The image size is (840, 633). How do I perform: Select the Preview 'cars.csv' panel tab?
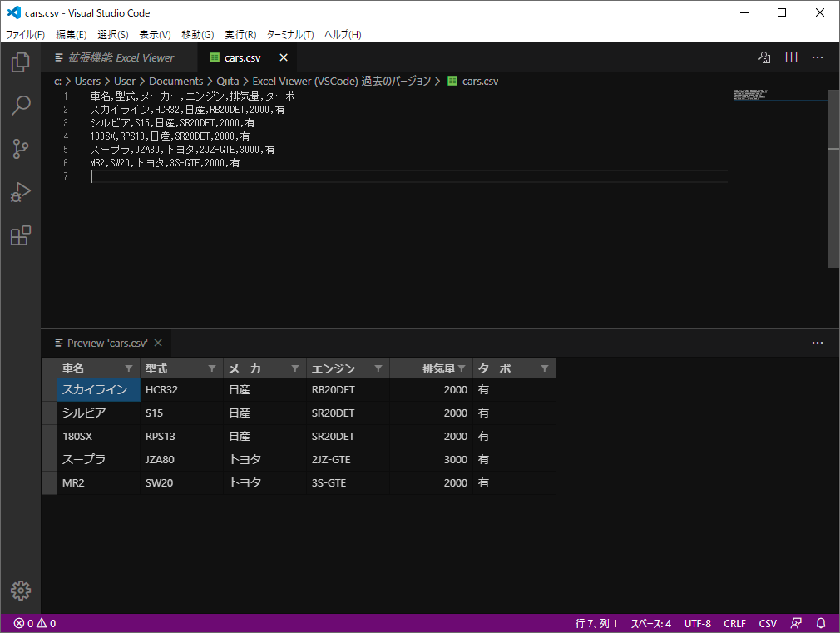pos(107,343)
